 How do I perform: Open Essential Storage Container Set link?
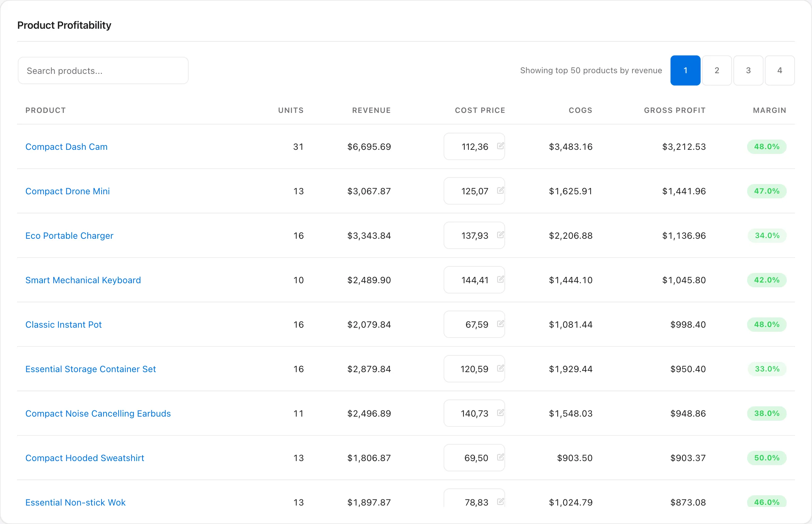[91, 369]
